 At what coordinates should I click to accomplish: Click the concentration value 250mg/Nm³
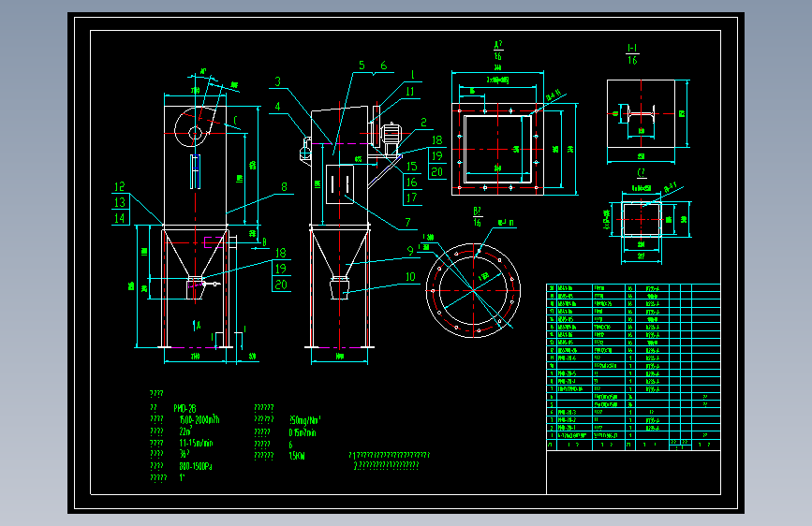tap(305, 420)
